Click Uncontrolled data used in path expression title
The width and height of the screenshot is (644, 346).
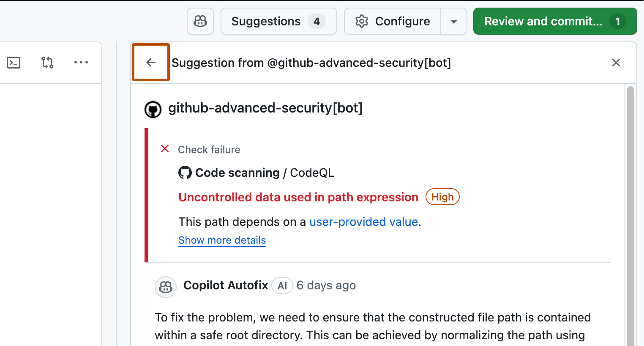tap(298, 197)
